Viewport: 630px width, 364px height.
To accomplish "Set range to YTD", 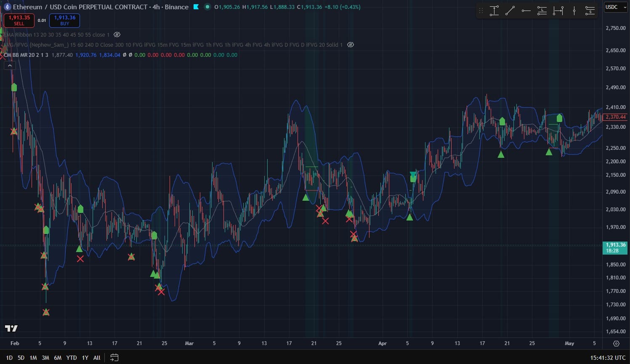I will click(x=72, y=358).
